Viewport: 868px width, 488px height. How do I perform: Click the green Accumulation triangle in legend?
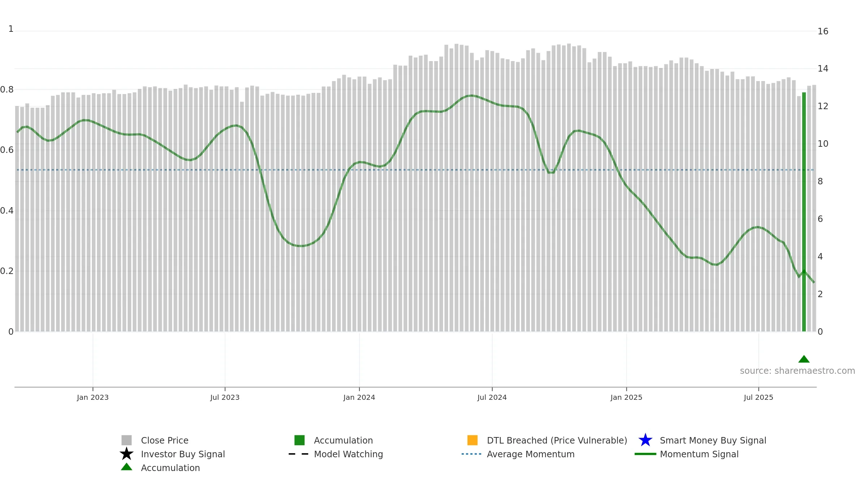click(x=127, y=467)
